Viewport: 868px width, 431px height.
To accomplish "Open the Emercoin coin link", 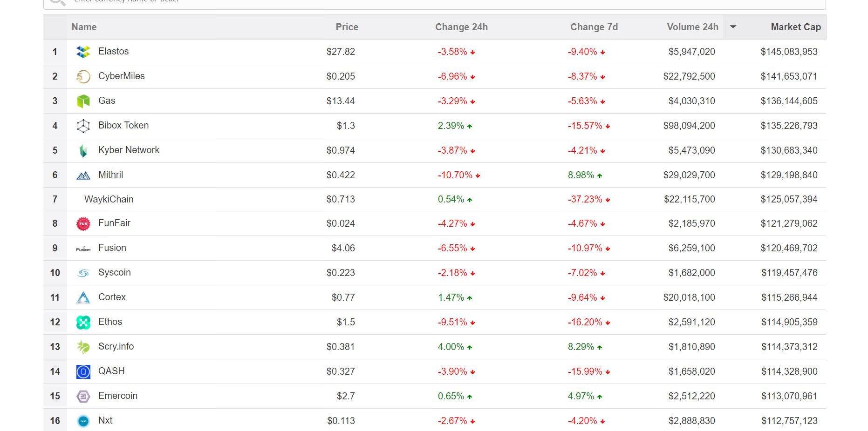I will point(118,396).
